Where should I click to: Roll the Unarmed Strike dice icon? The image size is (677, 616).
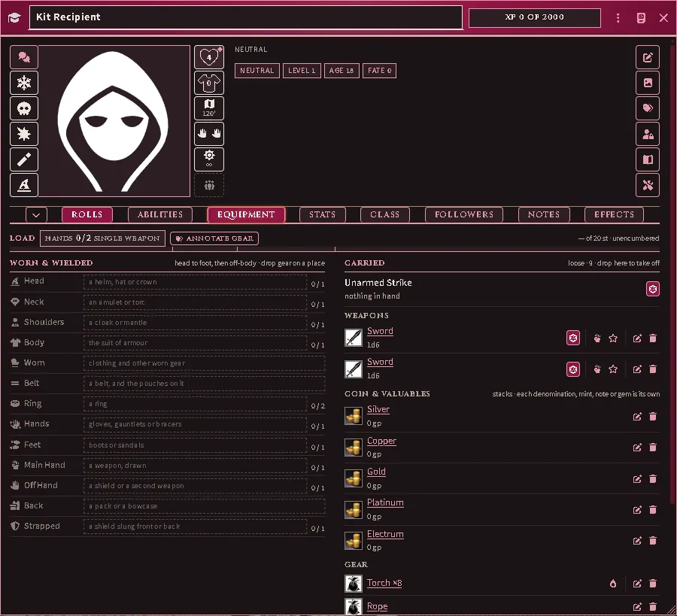(x=652, y=289)
